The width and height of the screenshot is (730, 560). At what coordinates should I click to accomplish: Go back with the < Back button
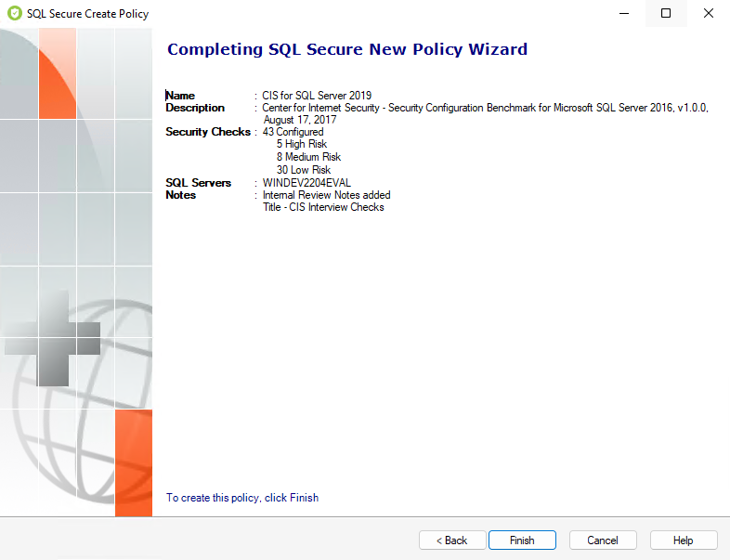(452, 540)
